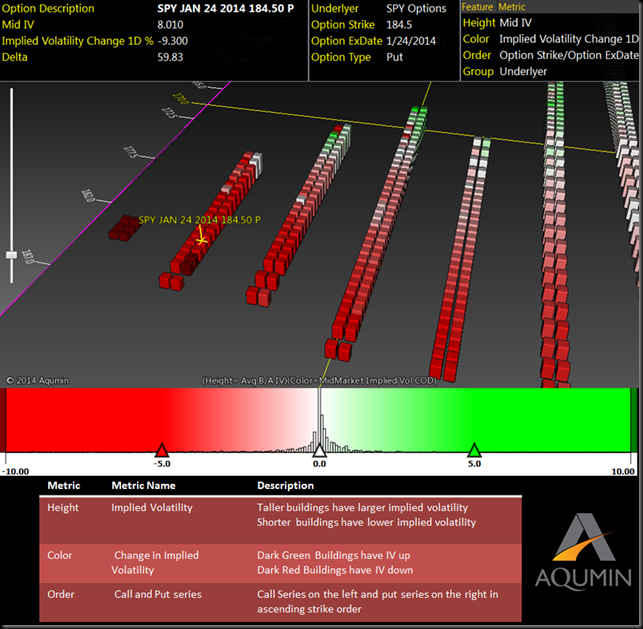Image resolution: width=643 pixels, height=629 pixels.
Task: Select the Metric column header
Action: (x=511, y=7)
